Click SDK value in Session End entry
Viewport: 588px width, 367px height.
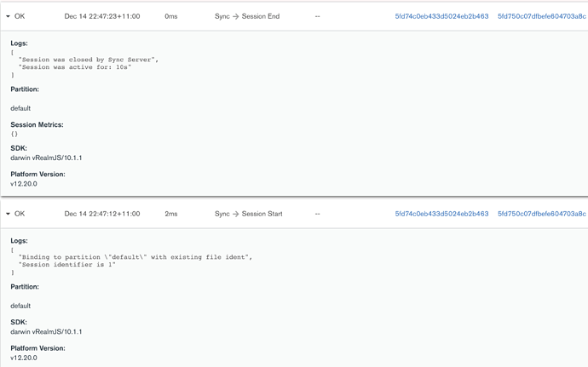46,158
